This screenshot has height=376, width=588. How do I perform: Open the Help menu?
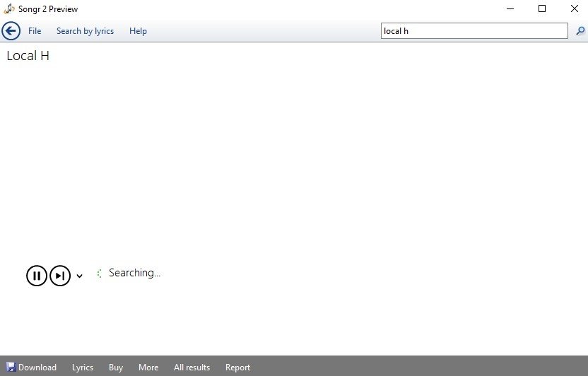(138, 30)
